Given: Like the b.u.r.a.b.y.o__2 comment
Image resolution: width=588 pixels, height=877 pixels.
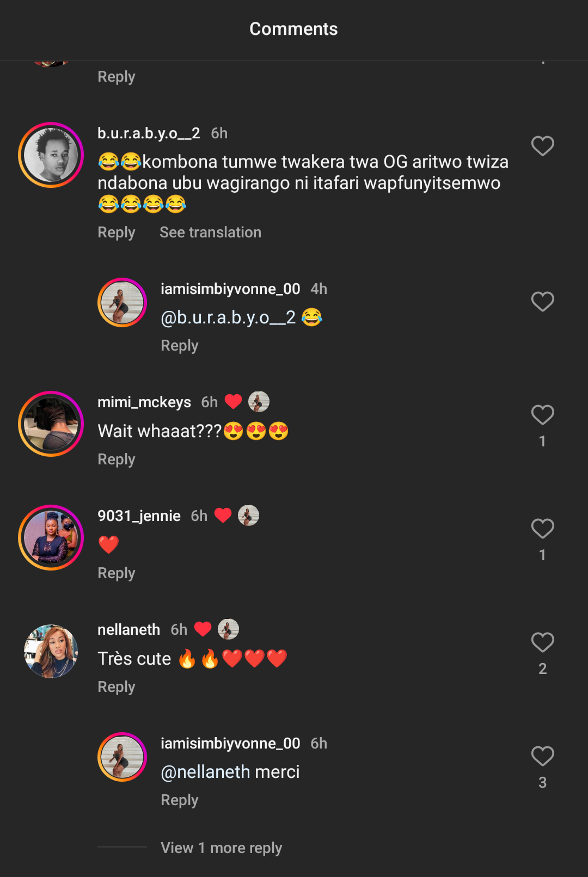Looking at the screenshot, I should click(x=542, y=146).
